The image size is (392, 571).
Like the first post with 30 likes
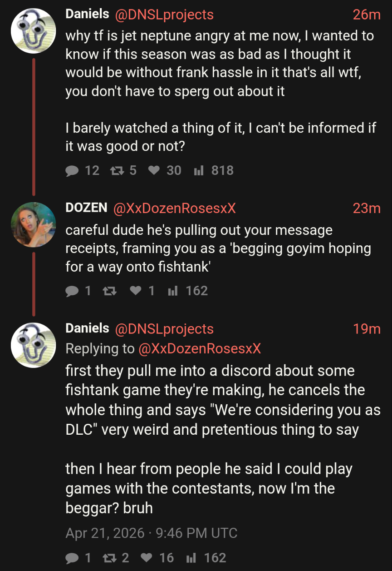click(x=154, y=170)
